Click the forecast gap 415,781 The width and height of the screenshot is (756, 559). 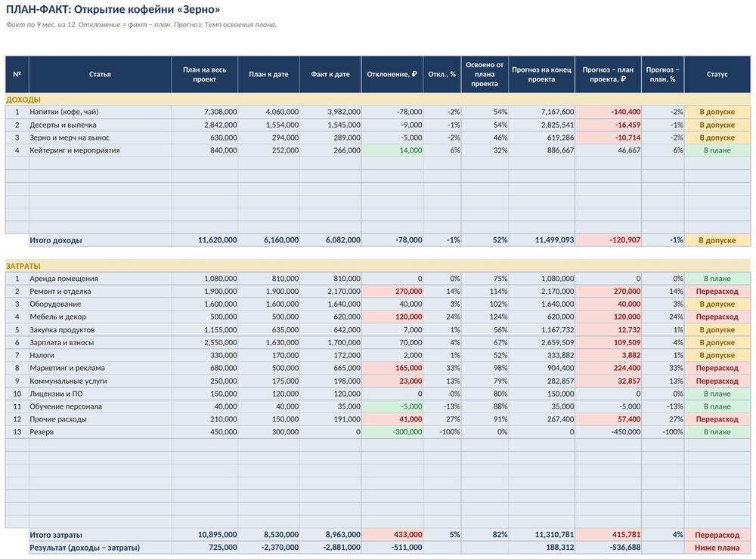pos(608,535)
